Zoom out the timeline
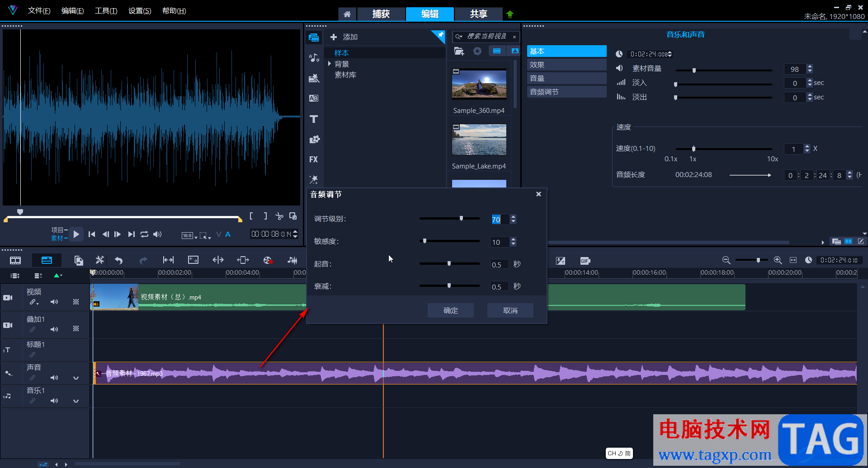Viewport: 868px width, 468px height. [726, 260]
